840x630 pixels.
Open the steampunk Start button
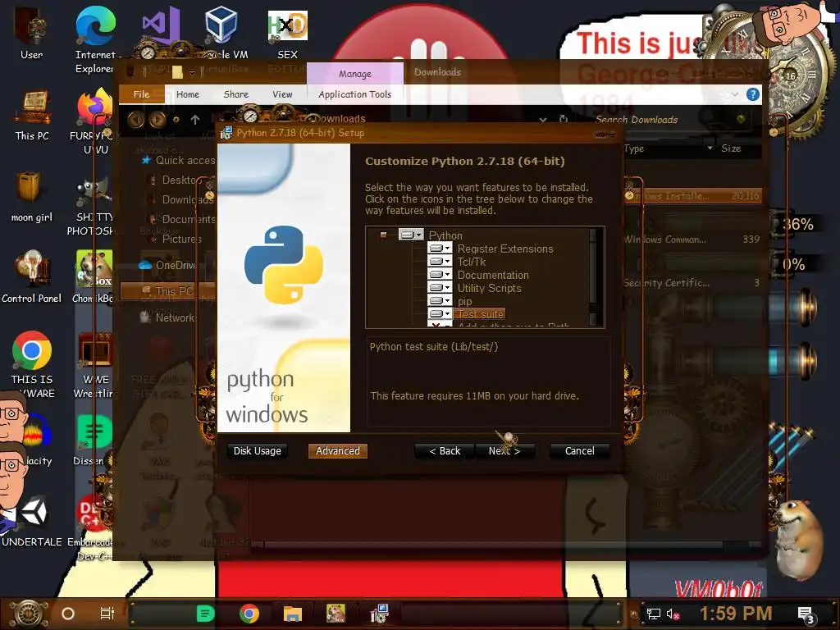click(x=29, y=614)
